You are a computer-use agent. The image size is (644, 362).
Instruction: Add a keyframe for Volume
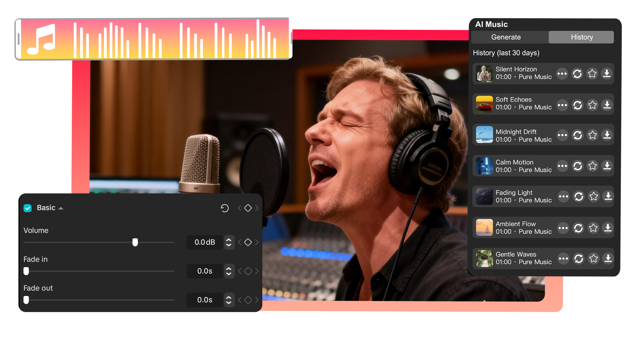(248, 242)
